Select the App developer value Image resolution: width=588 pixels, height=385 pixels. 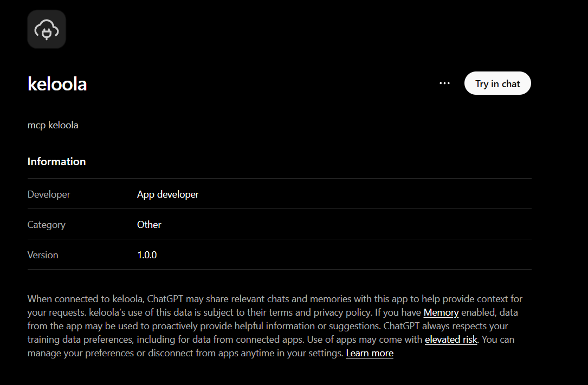[167, 194]
